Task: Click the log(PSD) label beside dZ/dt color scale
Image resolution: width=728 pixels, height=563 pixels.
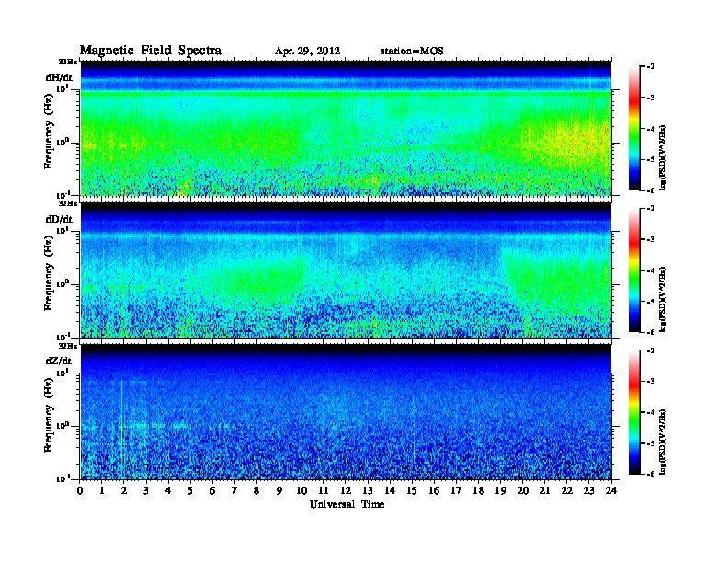Action: [x=663, y=442]
